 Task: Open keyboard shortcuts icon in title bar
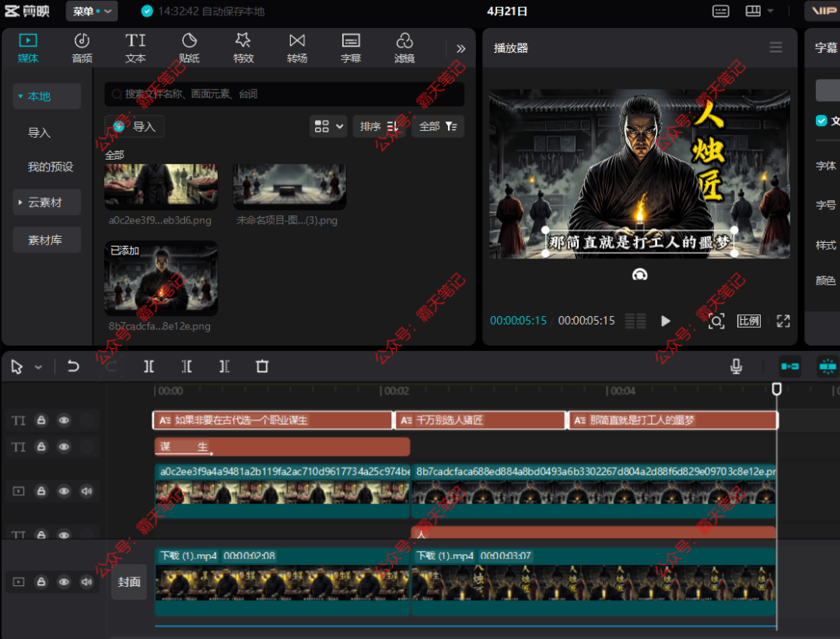[x=720, y=11]
